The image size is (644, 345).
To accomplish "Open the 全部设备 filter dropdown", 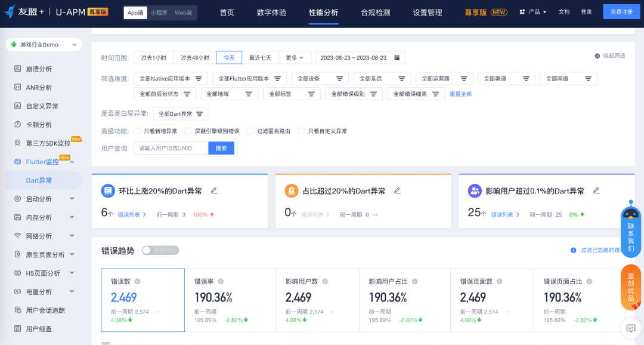I will [320, 79].
